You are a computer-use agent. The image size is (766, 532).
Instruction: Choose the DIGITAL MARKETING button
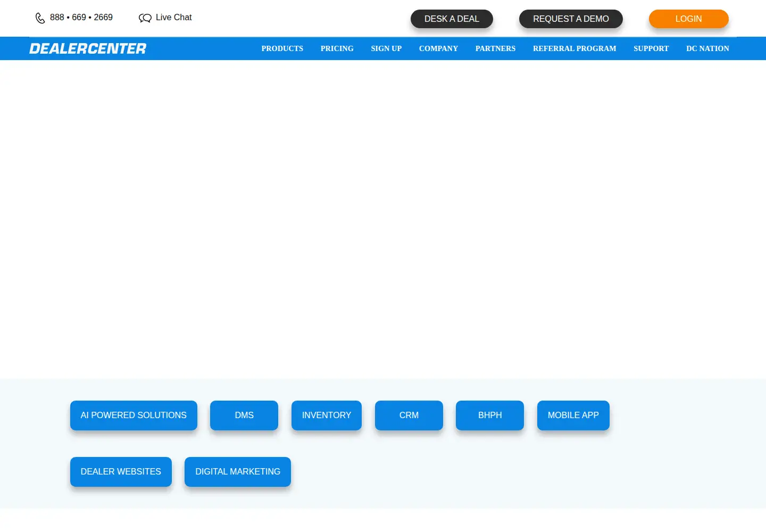click(238, 472)
